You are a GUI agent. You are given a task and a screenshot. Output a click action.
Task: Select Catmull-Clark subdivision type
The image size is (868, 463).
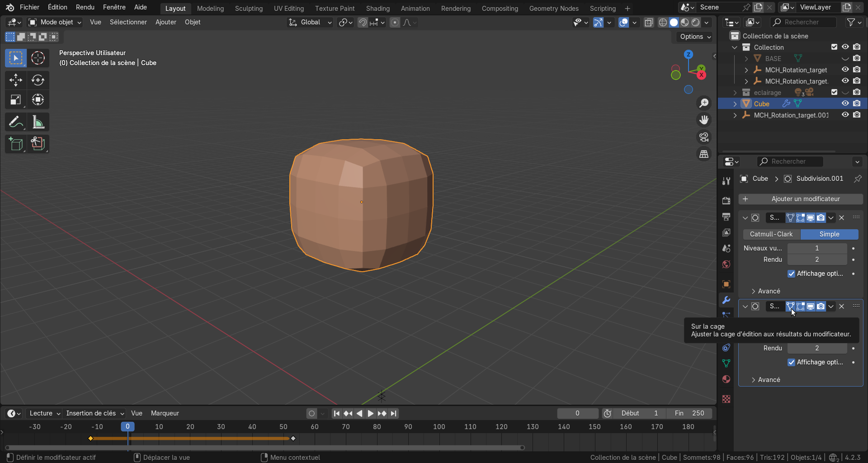[x=771, y=234]
